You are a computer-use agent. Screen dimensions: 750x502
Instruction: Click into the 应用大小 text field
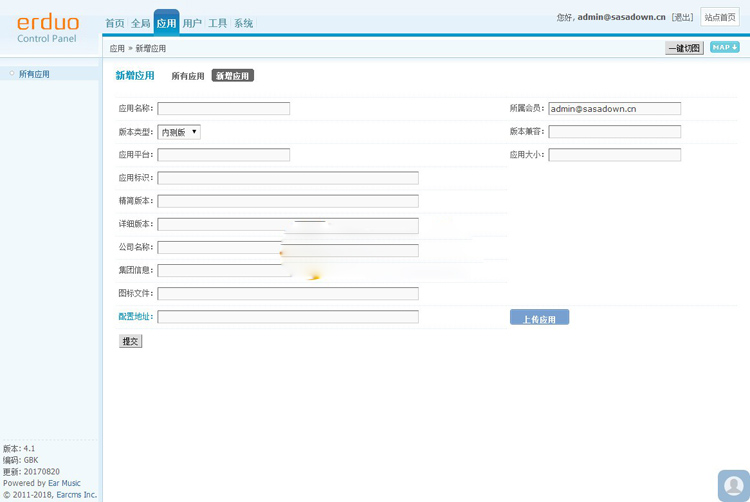[x=614, y=155]
